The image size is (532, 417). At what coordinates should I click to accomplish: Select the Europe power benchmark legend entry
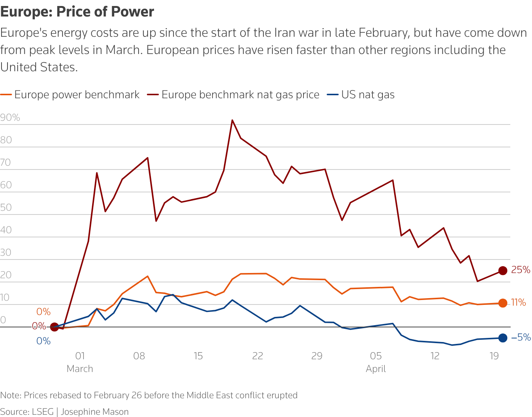[x=70, y=94]
